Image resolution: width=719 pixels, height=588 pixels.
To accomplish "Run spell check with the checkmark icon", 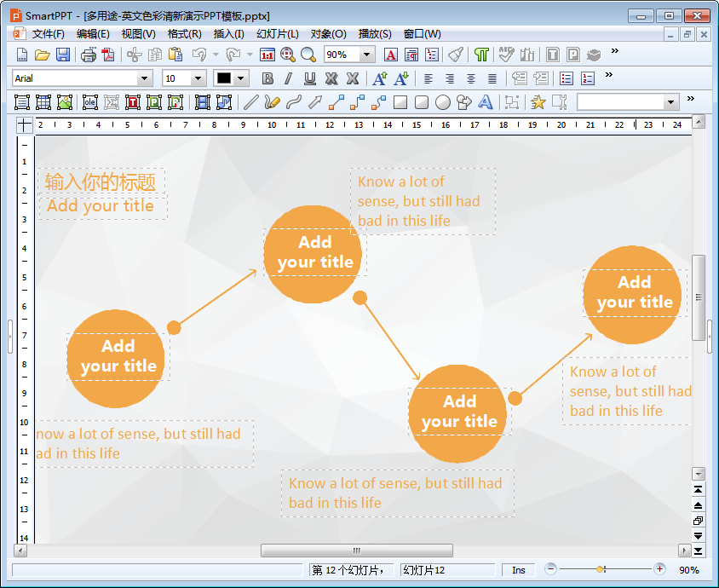I will click(506, 55).
